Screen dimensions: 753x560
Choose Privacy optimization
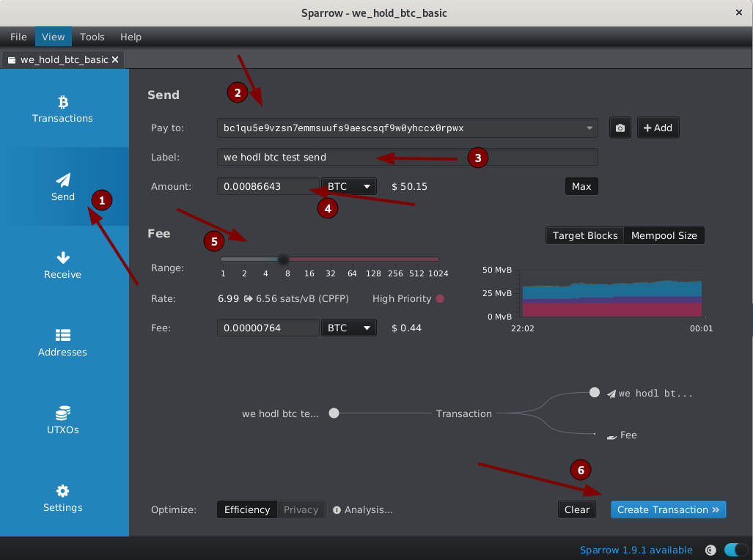[301, 509]
